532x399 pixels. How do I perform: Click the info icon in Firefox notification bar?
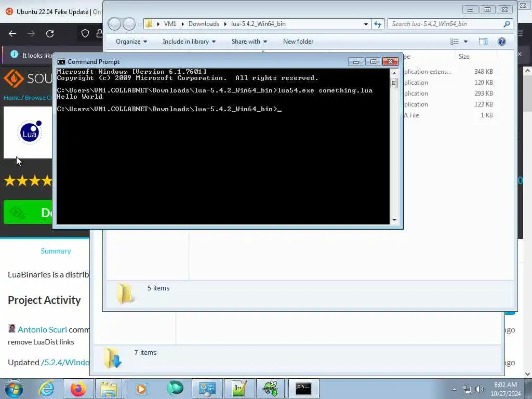pyautogui.click(x=14, y=54)
